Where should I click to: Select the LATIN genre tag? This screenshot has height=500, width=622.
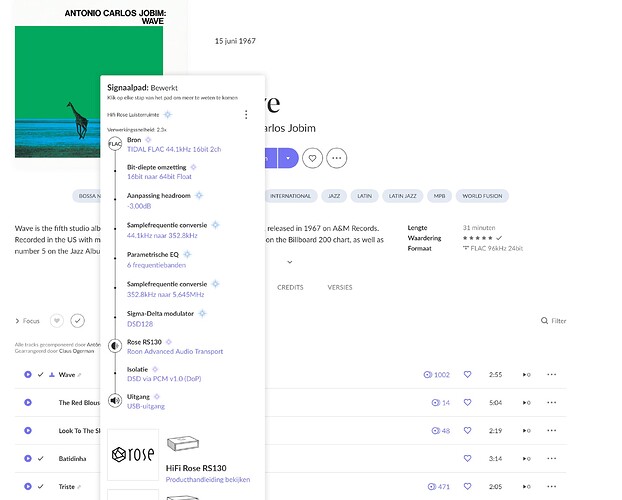(x=365, y=196)
